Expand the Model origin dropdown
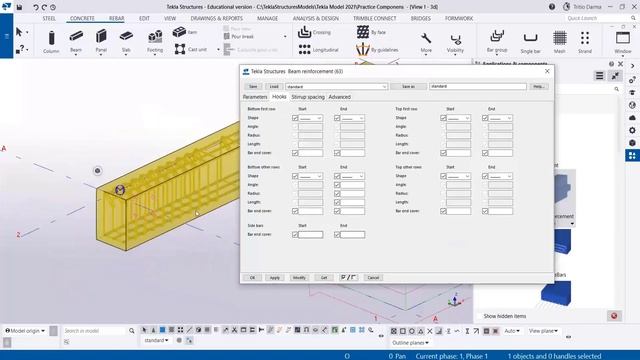Screen dimensions: 640x360 tap(25, 331)
